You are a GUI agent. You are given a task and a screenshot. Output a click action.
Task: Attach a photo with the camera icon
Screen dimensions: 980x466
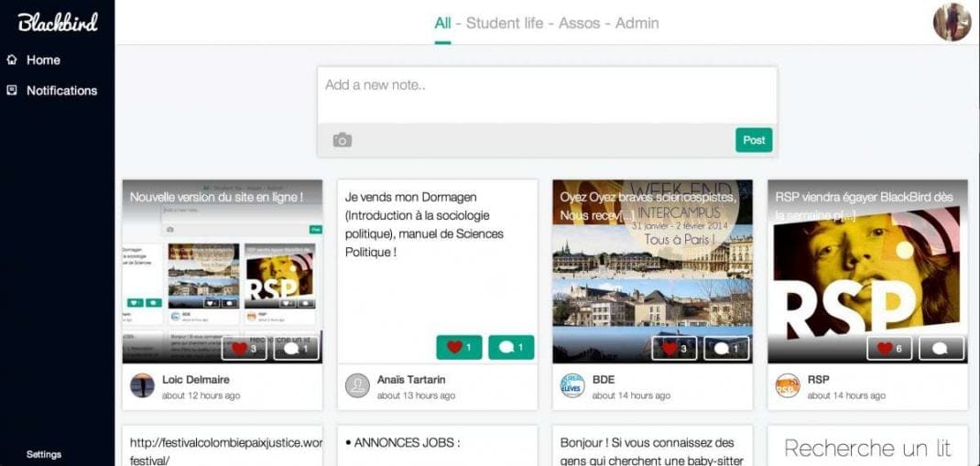[x=342, y=140]
